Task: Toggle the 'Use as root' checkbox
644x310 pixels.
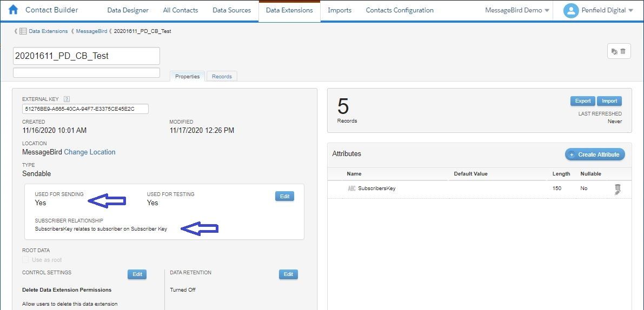Action: pyautogui.click(x=25, y=260)
